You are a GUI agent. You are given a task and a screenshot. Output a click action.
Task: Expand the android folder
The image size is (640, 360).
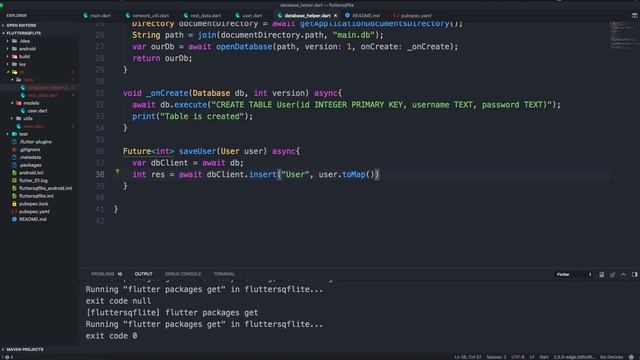tap(27, 49)
